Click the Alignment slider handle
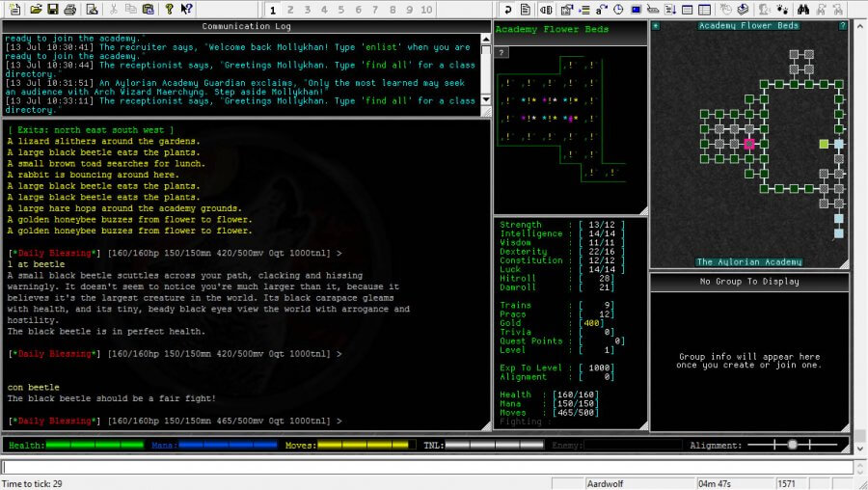Screen dimensions: 868x490 click(792, 445)
